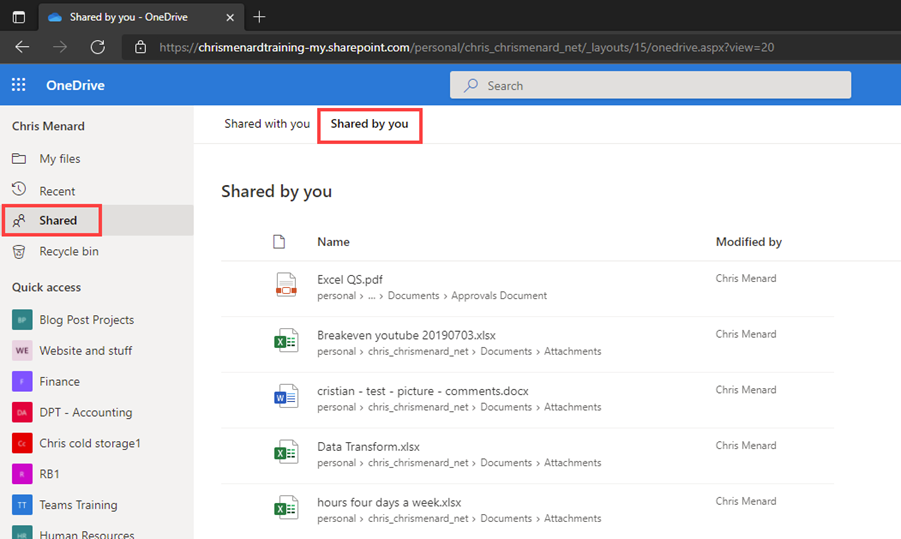Click Documents path under Breakeven youtube file
The width and height of the screenshot is (901, 539).
point(506,351)
